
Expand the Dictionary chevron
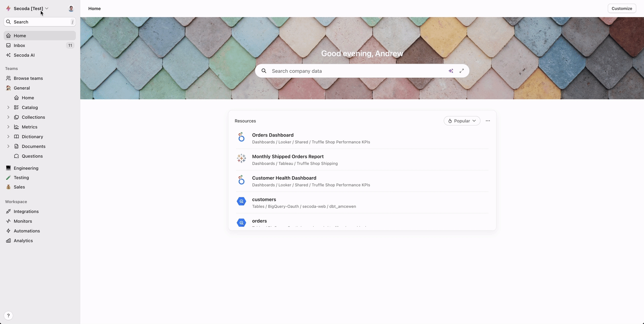tap(8, 137)
